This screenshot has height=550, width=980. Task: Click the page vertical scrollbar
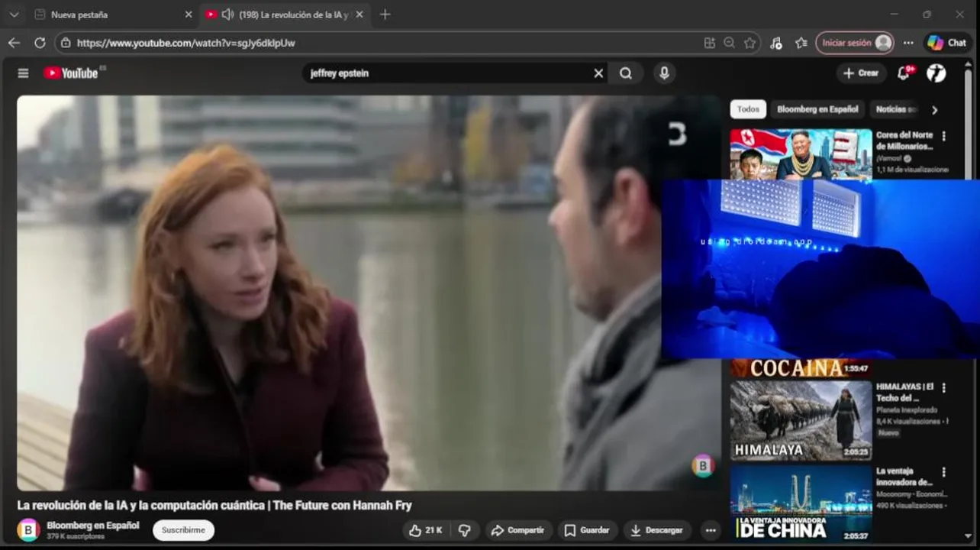click(x=969, y=302)
